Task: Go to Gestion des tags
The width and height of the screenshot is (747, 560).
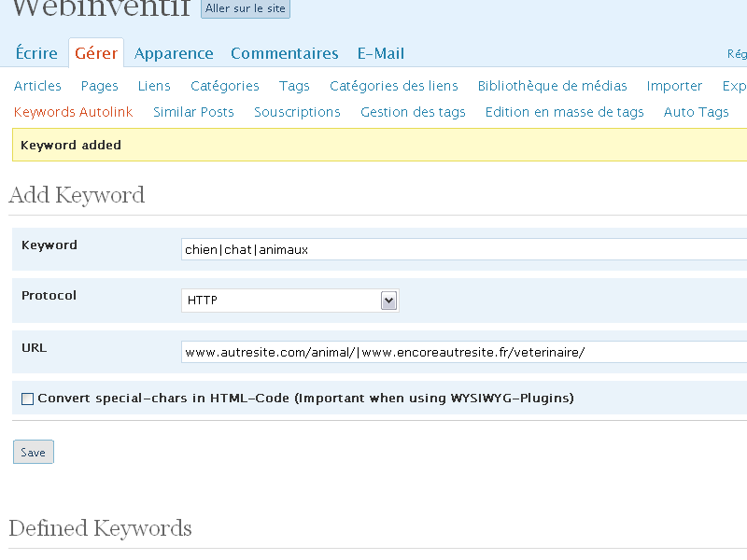Action: click(413, 112)
